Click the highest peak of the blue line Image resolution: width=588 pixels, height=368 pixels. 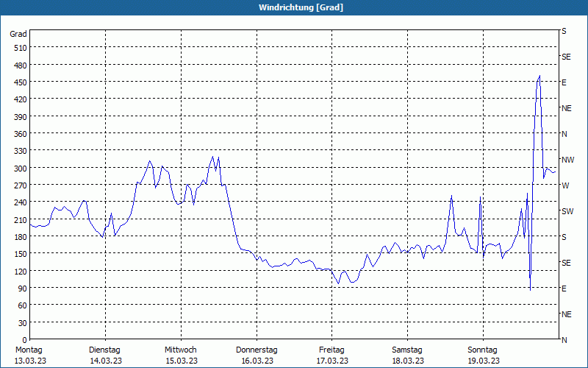(539, 76)
